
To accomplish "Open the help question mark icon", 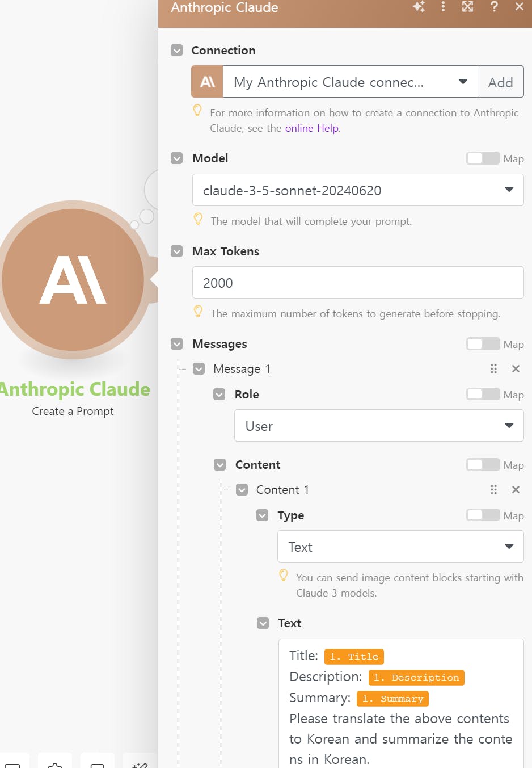I will pyautogui.click(x=494, y=7).
